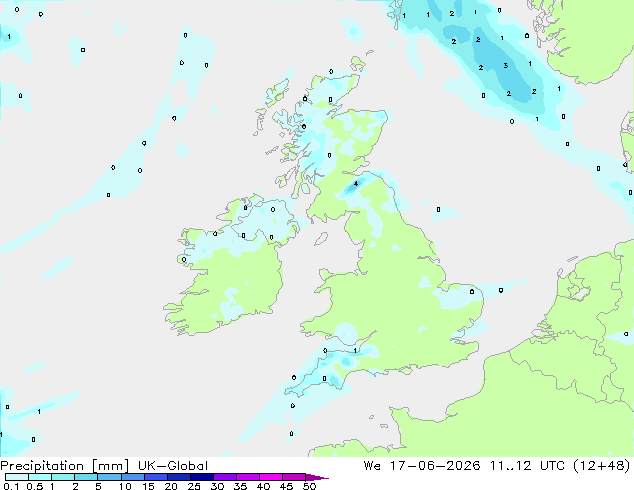Pick the 15–20 mm legend color swatch
The width and height of the screenshot is (634, 490).
coord(156,477)
